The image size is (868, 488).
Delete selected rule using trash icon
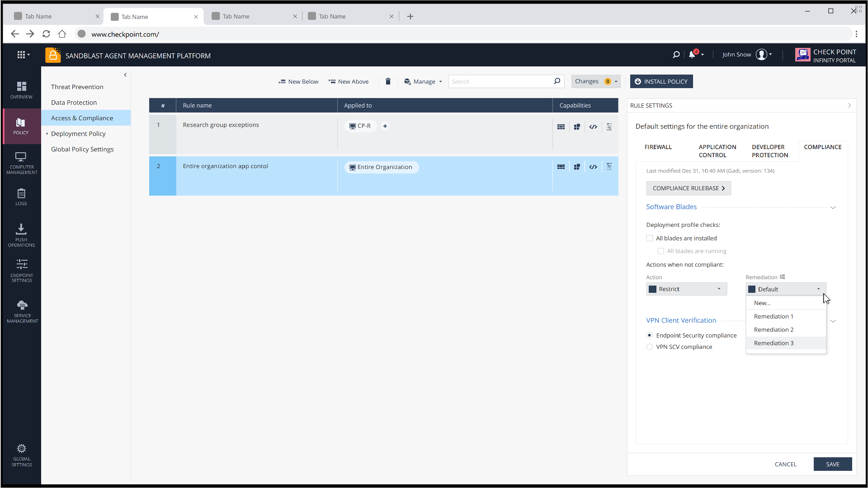pyautogui.click(x=388, y=81)
